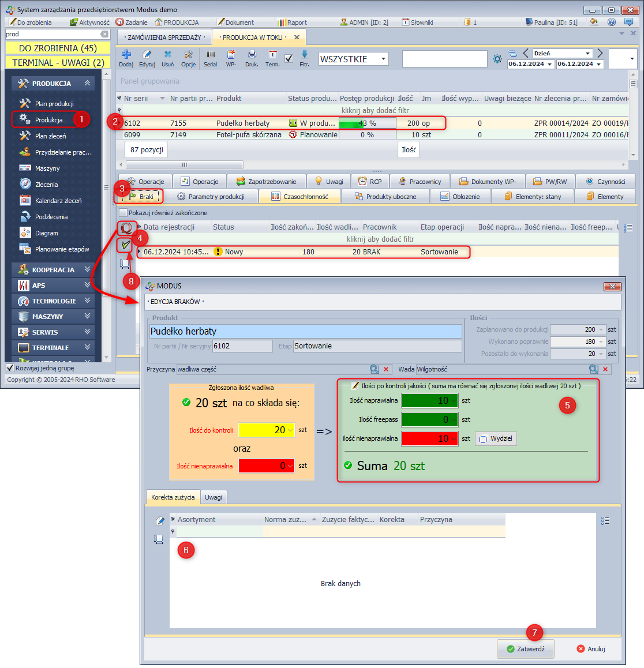Toggle the checkbox next to Fltr. icon
Viewport: 644px width, 668px height.
tap(289, 59)
